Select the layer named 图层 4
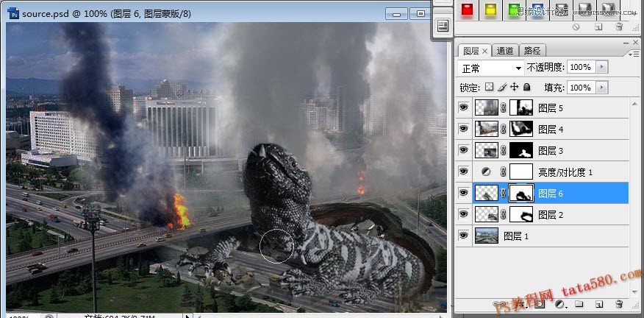 coord(551,130)
